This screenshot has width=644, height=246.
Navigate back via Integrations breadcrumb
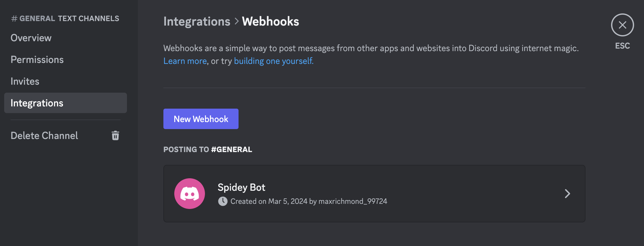[197, 21]
